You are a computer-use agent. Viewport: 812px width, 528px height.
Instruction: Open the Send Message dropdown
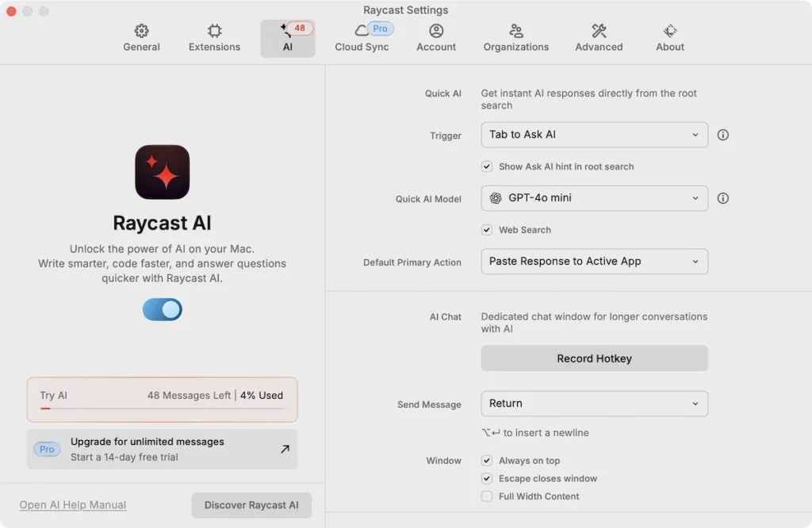[x=595, y=404]
